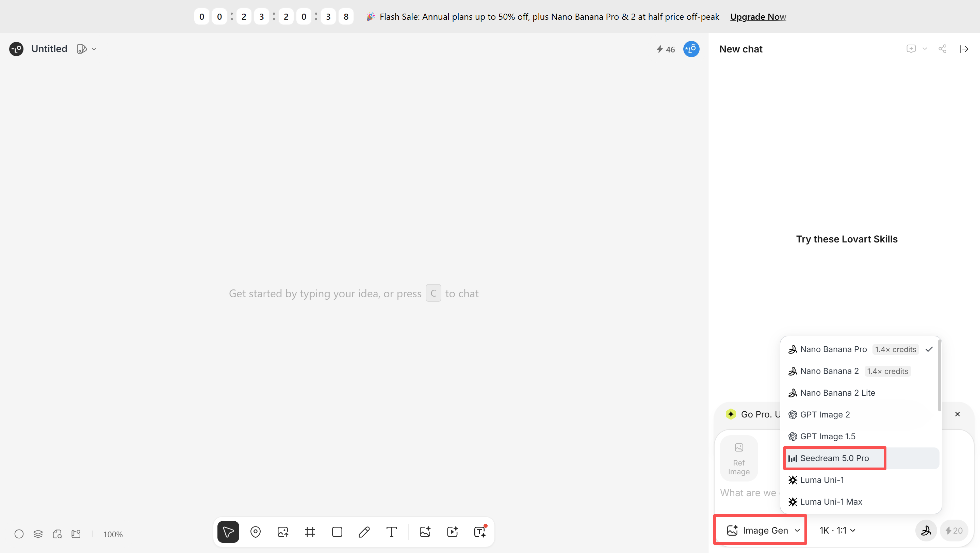Expand the dropdown next to Untitled title
This screenshot has width=980, height=553.
[94, 49]
